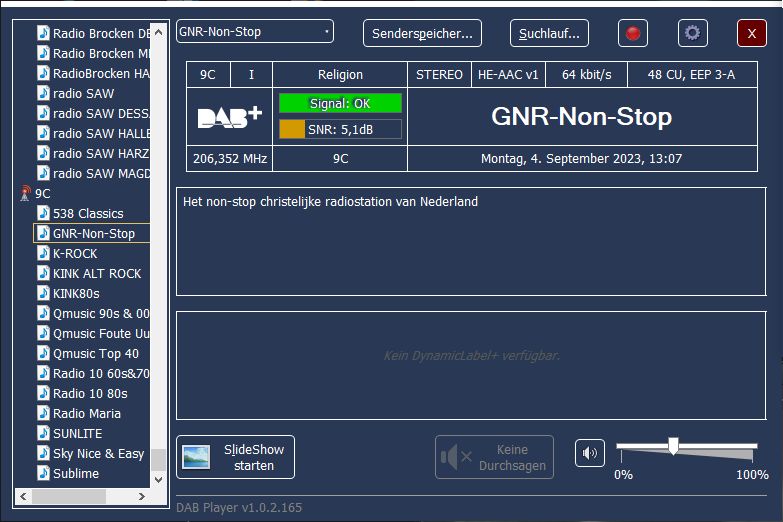Select Radio 10 80s station
The width and height of the screenshot is (783, 522).
click(x=90, y=394)
